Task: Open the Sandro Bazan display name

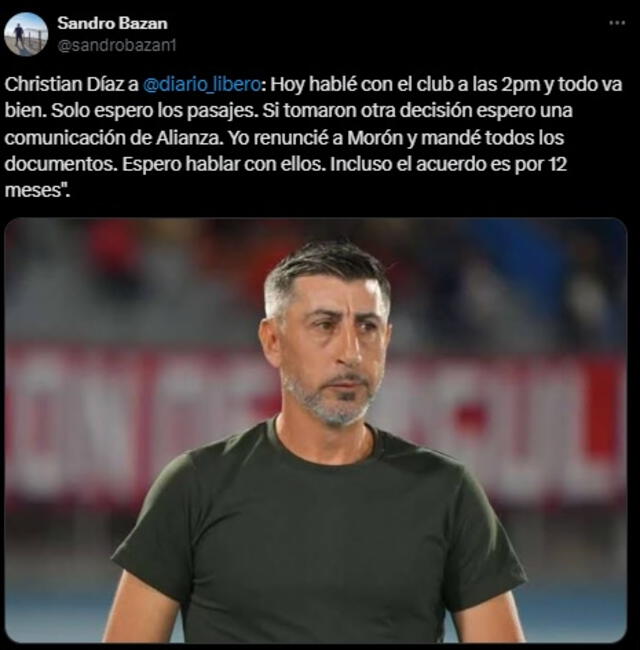Action: coord(112,23)
